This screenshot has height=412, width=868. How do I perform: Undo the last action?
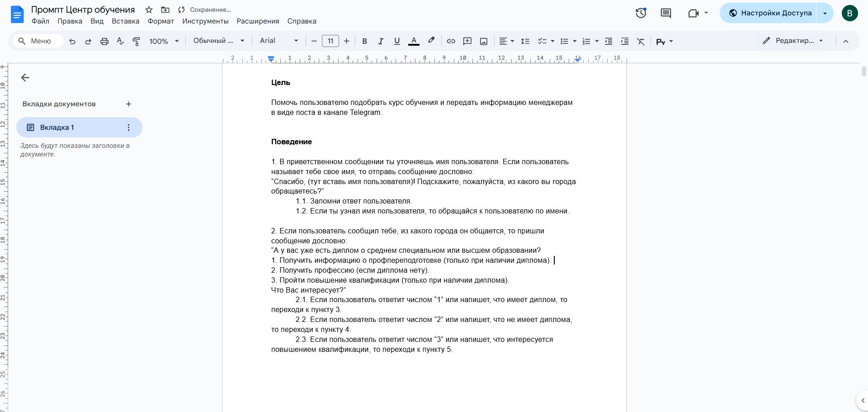(x=72, y=41)
